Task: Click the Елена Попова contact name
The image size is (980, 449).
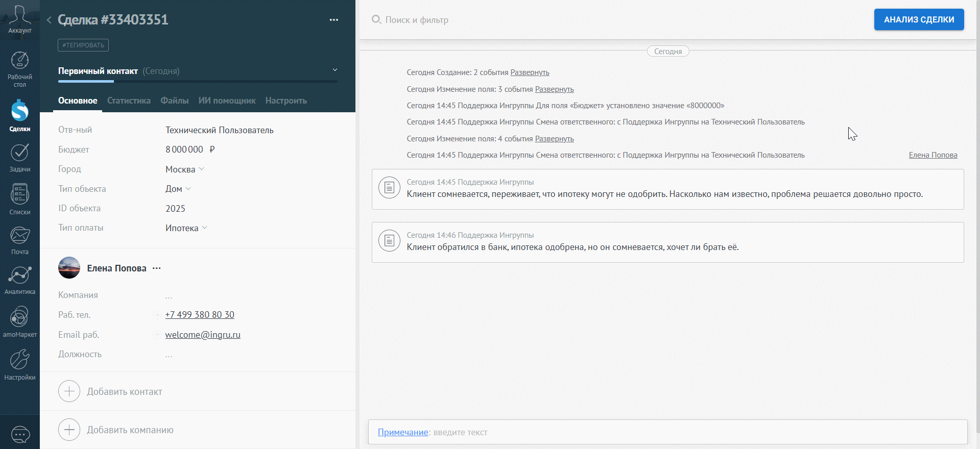Action: tap(116, 268)
